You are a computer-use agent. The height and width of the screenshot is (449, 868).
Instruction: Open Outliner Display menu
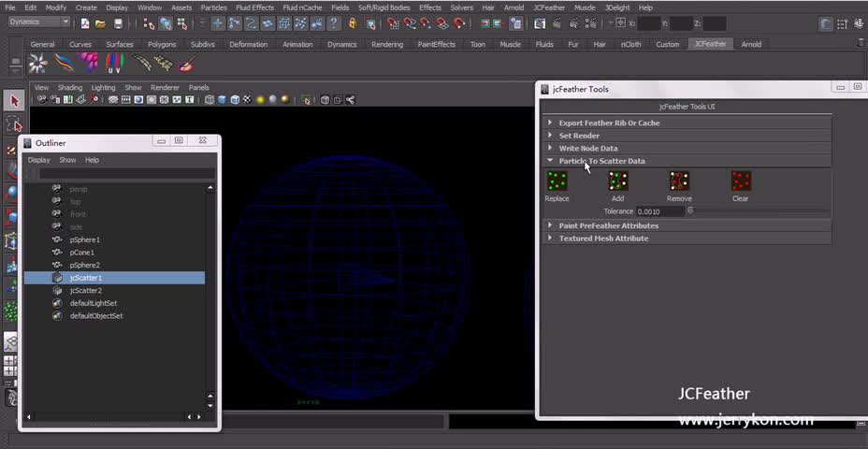coord(38,160)
